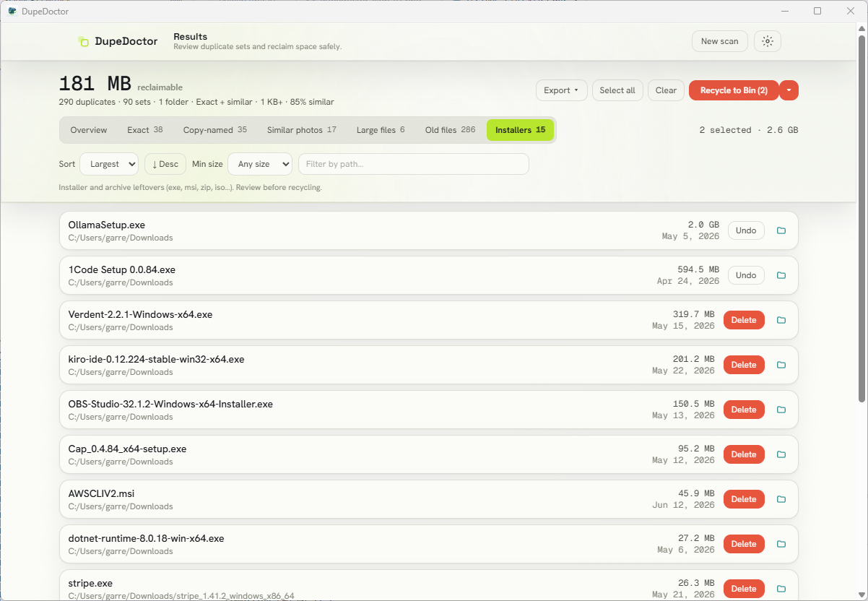The image size is (868, 601).
Task: Click the Clear selection button
Action: coord(666,90)
